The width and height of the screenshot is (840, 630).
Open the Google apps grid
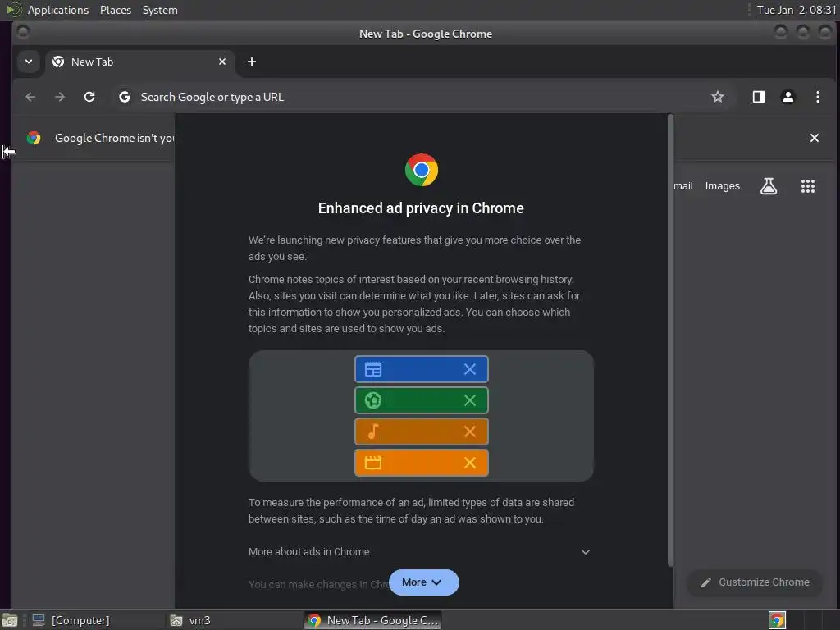[808, 186]
